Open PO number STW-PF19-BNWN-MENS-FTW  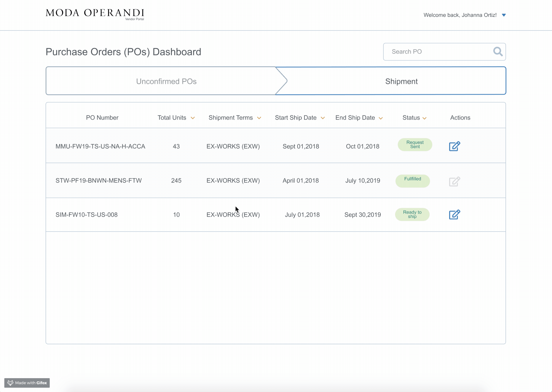point(99,181)
